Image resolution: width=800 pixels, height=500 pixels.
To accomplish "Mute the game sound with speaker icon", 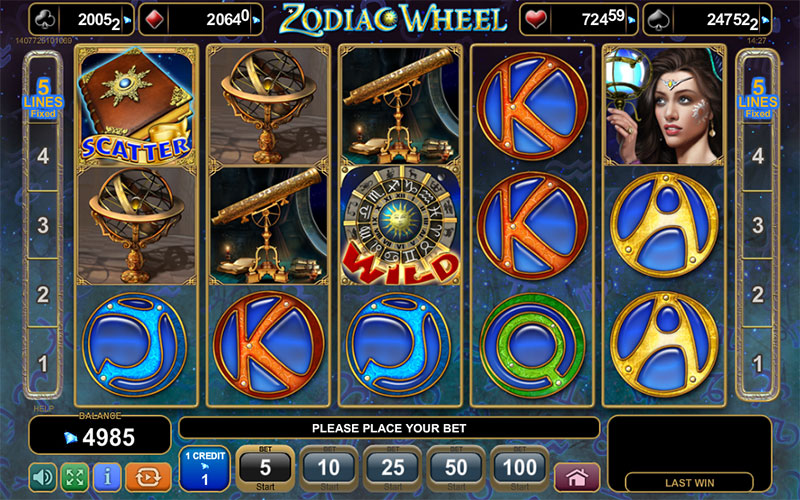I will point(43,477).
